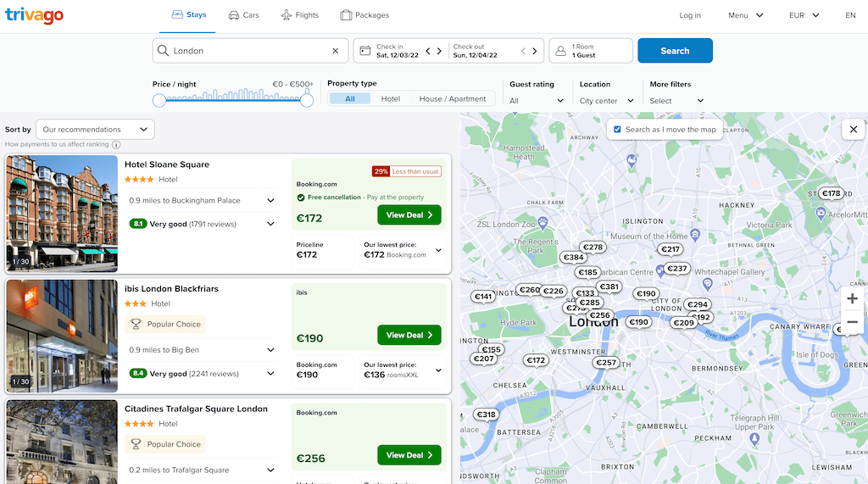Click the search magnifier icon
The height and width of the screenshot is (484, 868).
[163, 51]
